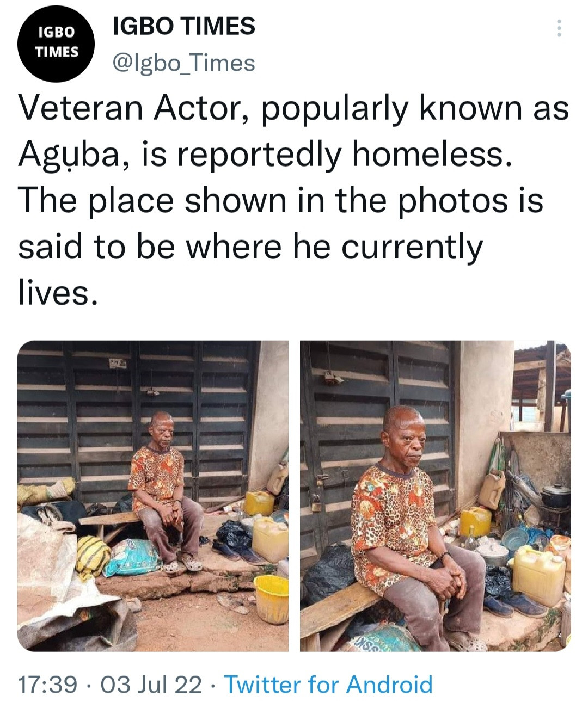Screen dimensions: 588x702
Task: Open the @Igbo_Times handle link
Action: (x=183, y=63)
